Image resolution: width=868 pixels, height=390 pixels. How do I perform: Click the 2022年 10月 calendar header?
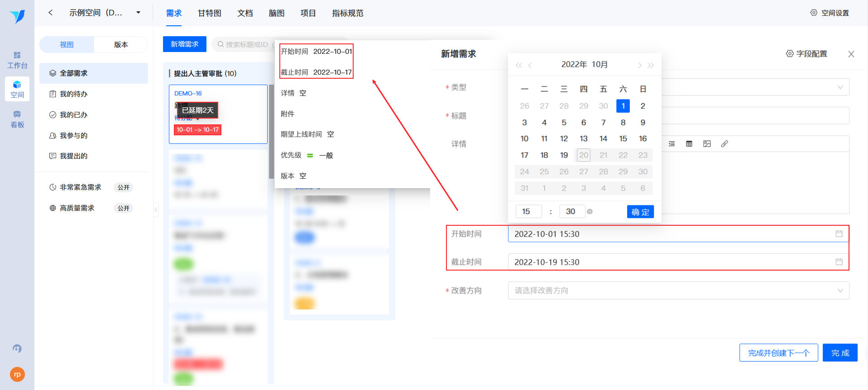585,65
